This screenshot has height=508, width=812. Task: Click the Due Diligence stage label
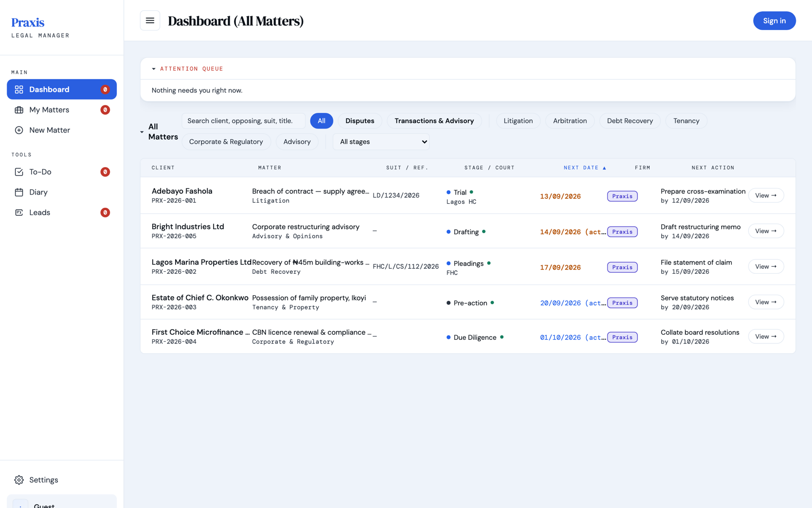(x=475, y=338)
